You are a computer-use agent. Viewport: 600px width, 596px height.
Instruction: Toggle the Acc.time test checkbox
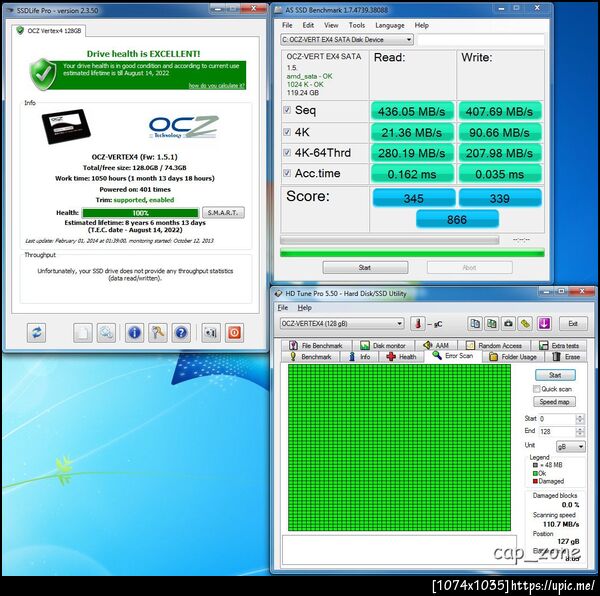click(x=287, y=173)
